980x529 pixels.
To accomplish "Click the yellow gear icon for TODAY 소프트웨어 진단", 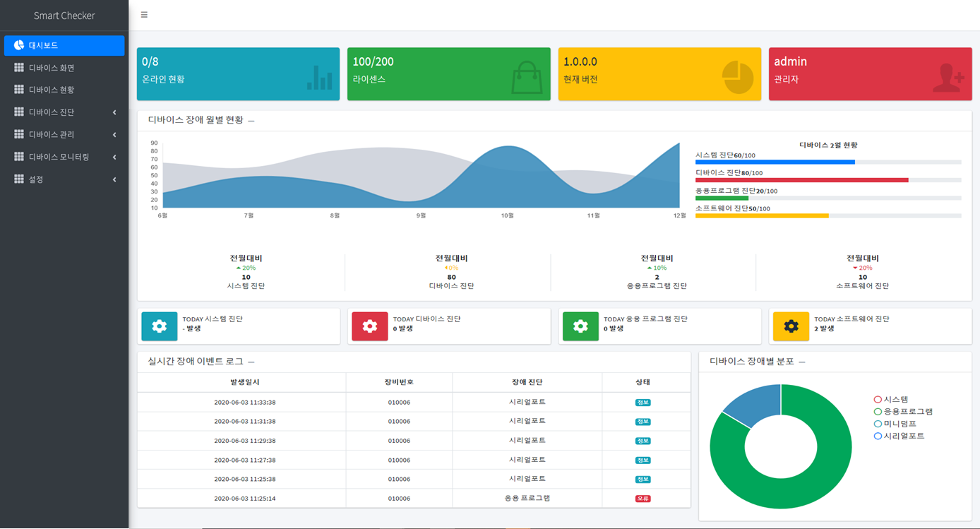I will click(791, 326).
